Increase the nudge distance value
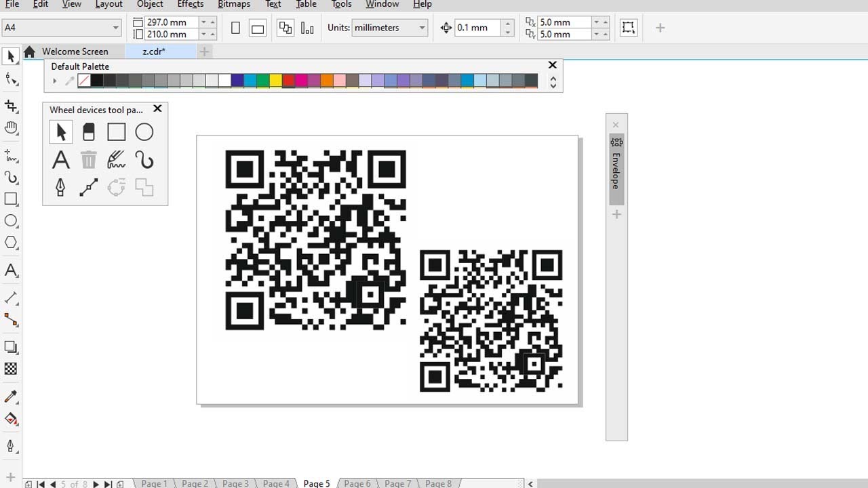868x488 pixels. coord(508,24)
